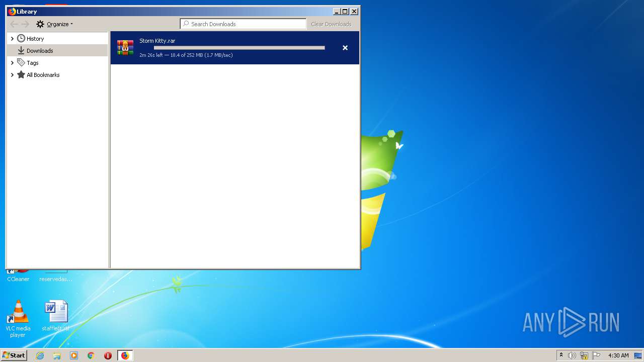The width and height of the screenshot is (644, 362).
Task: Click the back arrow in Library toolbar
Action: pos(14,24)
